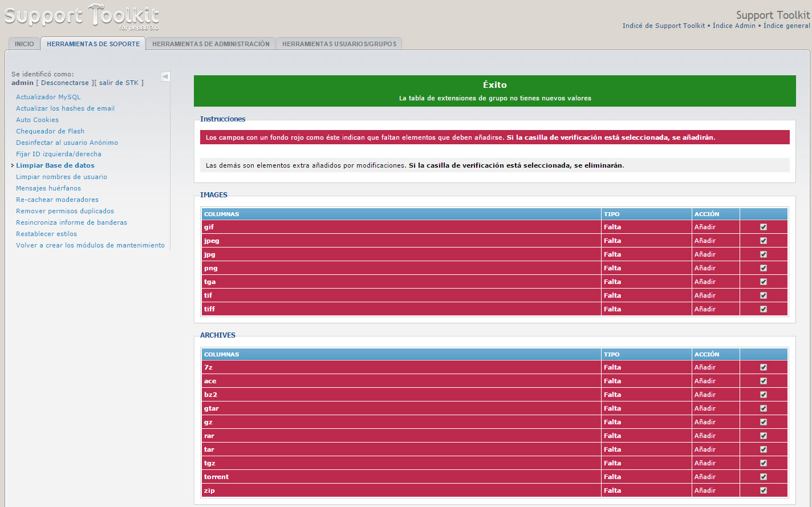Open Actualizador MySQL tool

48,97
